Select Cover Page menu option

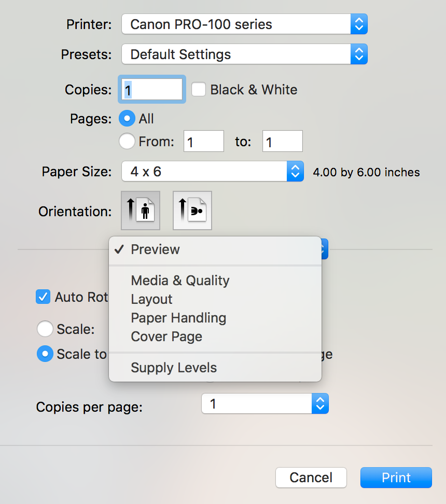[x=166, y=337]
